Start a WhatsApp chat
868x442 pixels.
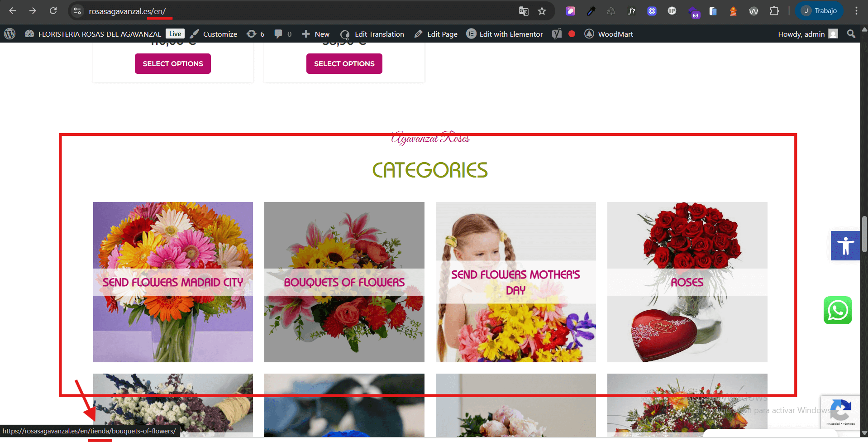pyautogui.click(x=838, y=310)
